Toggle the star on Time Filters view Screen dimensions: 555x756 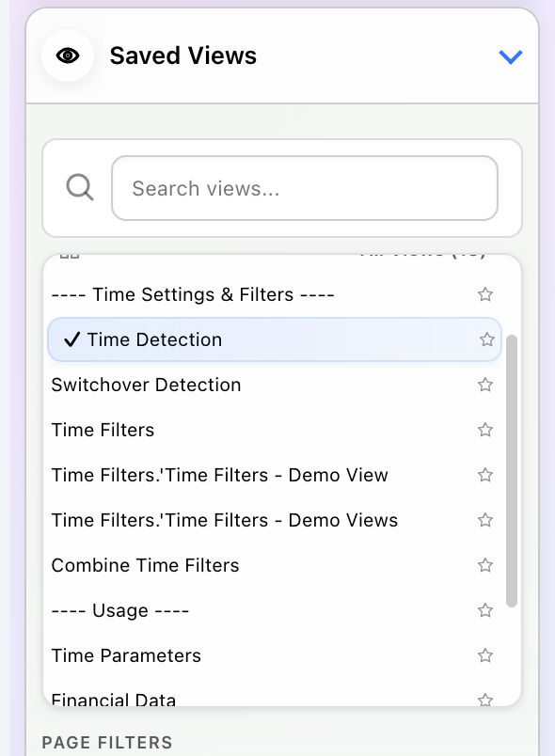[485, 429]
